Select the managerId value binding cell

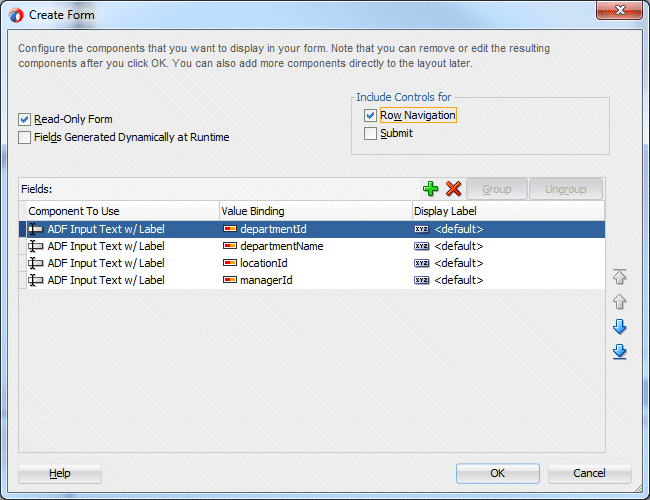(x=315, y=280)
